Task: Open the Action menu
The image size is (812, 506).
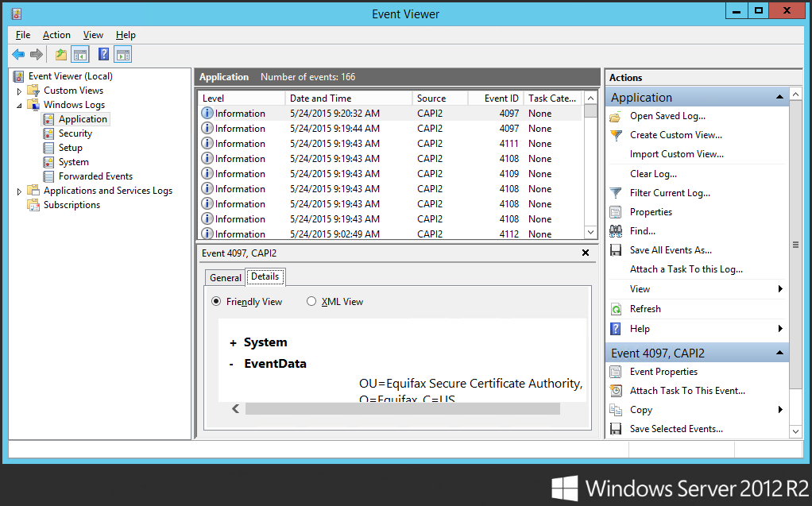Action: coord(56,35)
